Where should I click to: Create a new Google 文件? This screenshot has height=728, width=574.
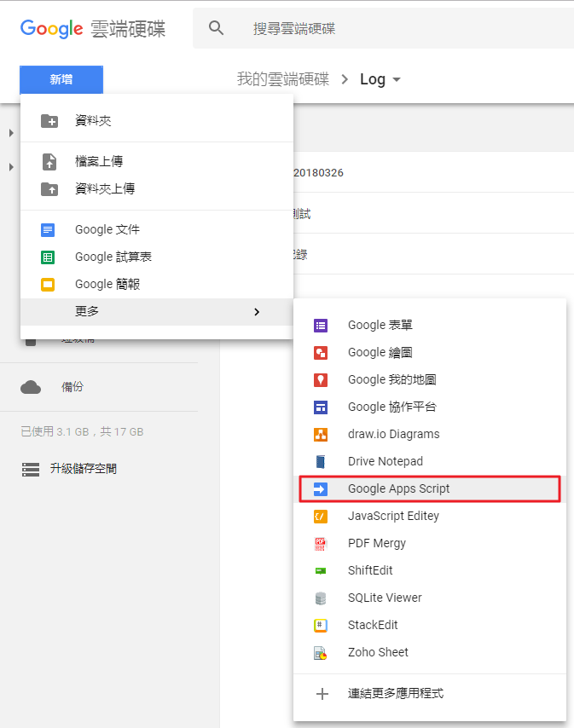157,230
